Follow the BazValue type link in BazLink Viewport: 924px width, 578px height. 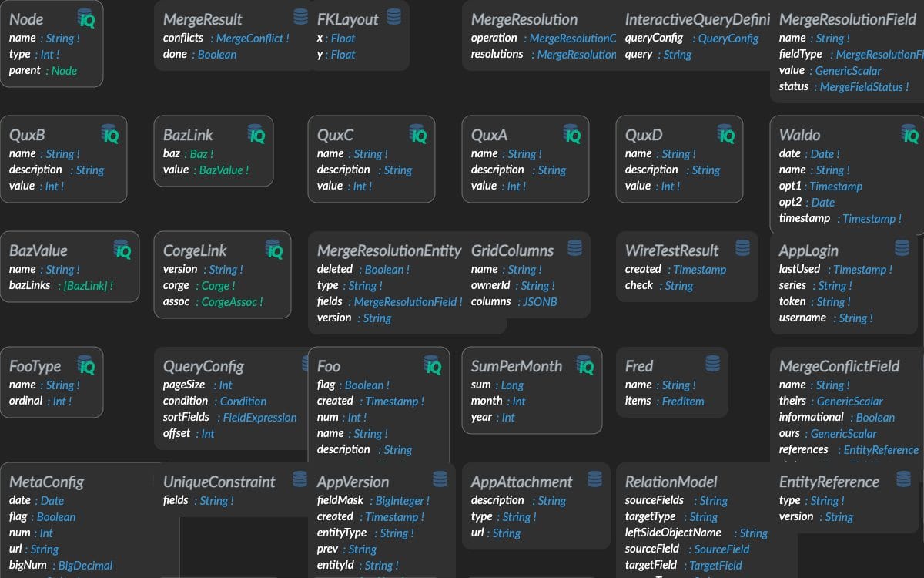(x=224, y=170)
